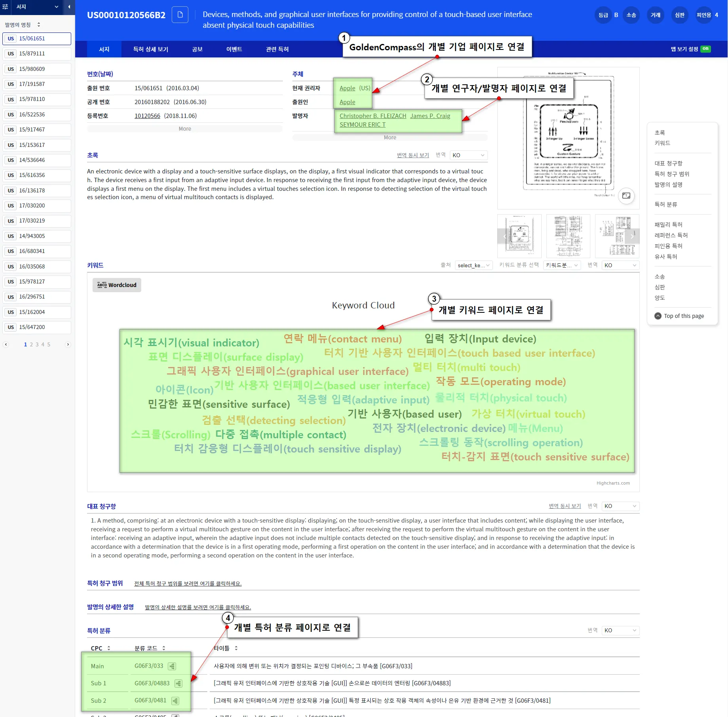Viewport: 728px width, 717px height.
Task: Open inventor SEYMOUR ERIC T link
Action: 362,125
